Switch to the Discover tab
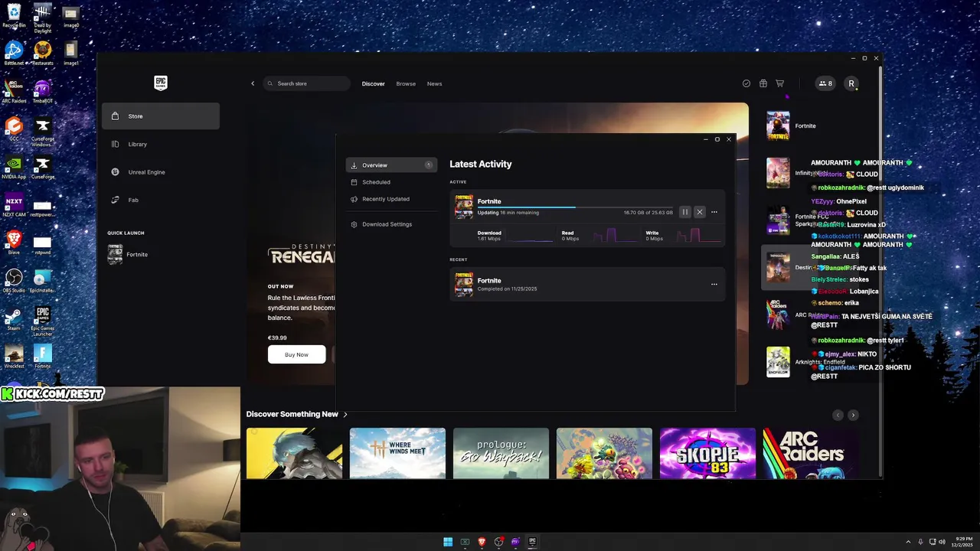This screenshot has width=980, height=551. tap(373, 83)
